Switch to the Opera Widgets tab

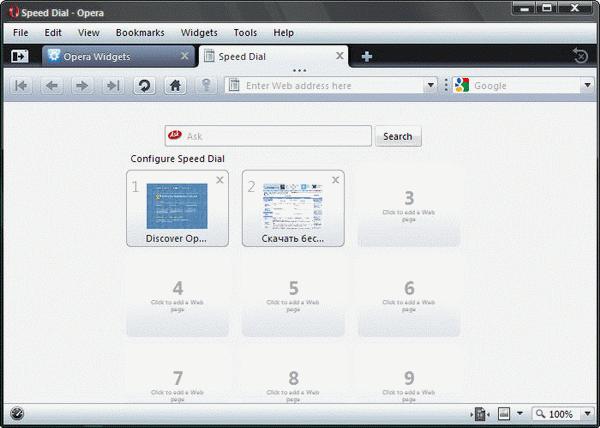pos(118,57)
